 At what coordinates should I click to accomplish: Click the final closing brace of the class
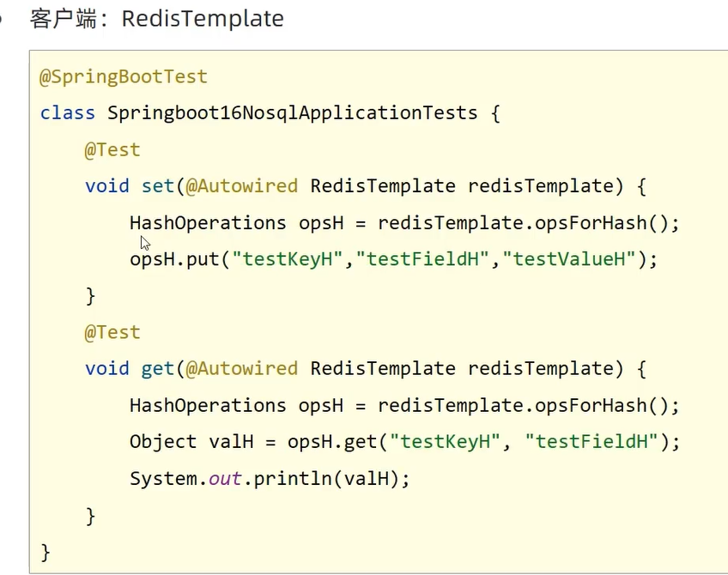(45, 551)
